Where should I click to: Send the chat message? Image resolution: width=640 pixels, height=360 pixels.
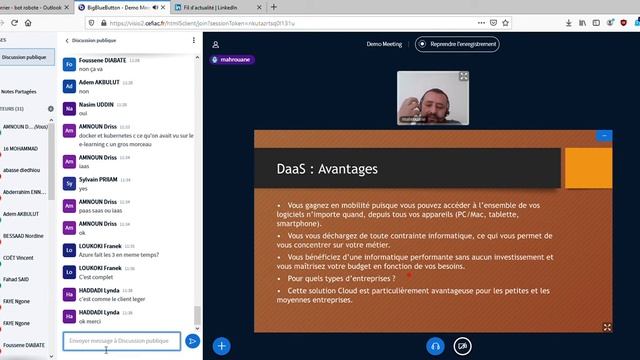(192, 341)
